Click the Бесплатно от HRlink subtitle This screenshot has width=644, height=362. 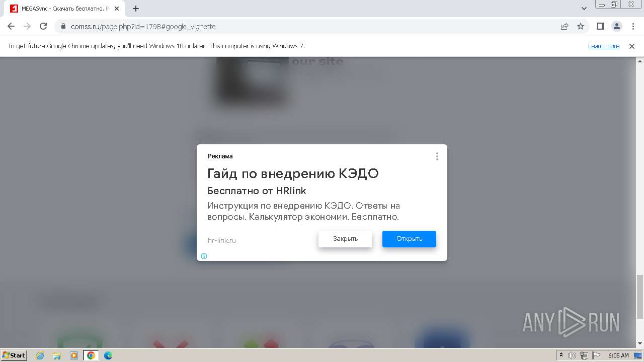[x=257, y=191]
